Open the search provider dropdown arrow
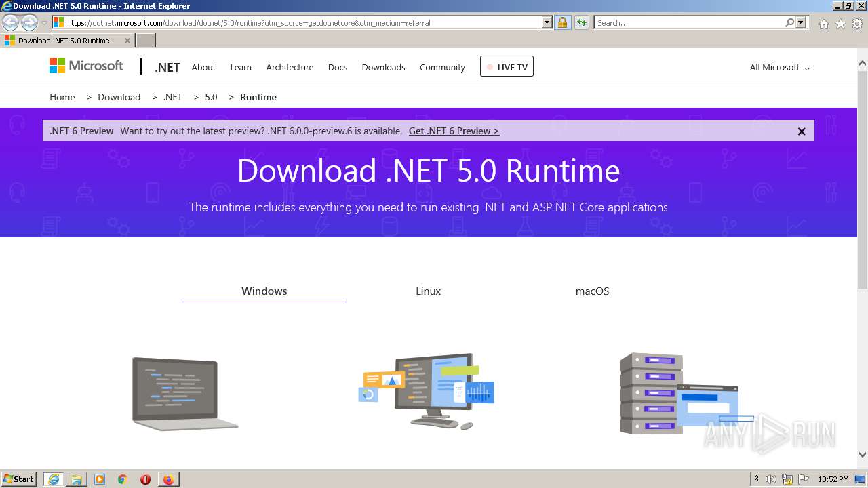Screen dimensions: 868x488 (x=801, y=22)
